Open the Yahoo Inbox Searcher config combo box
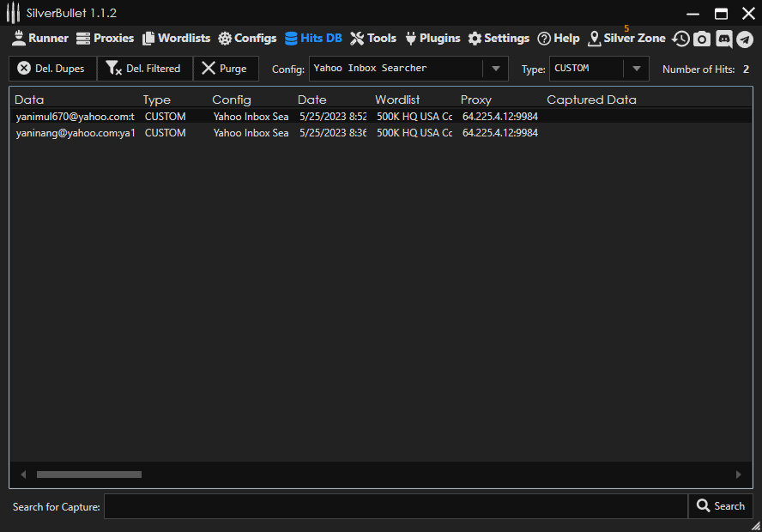 (x=408, y=69)
